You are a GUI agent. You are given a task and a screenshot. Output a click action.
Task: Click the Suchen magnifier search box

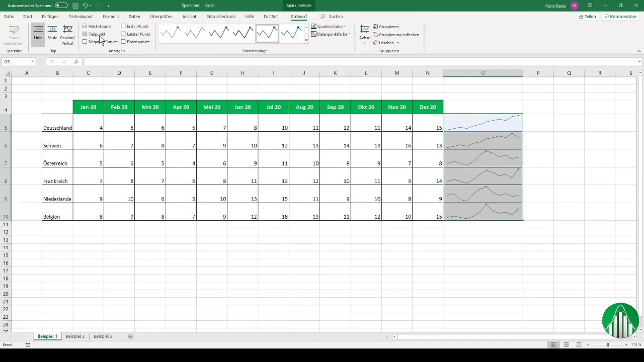click(332, 17)
